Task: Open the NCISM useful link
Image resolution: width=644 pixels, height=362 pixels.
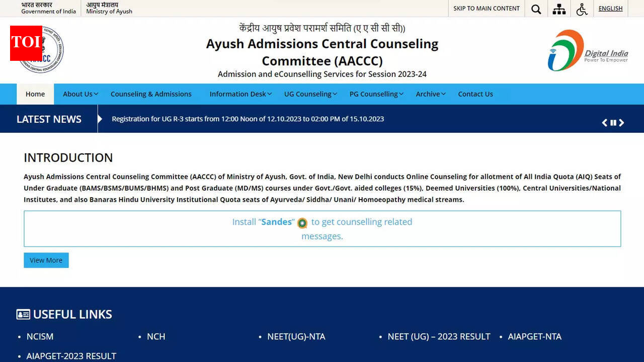Action: click(40, 337)
